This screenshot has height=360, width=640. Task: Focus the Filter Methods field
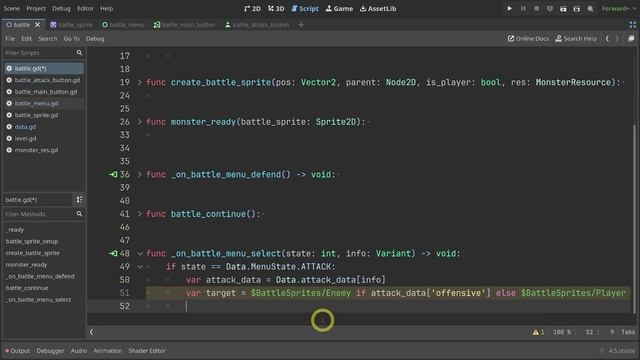(43, 214)
